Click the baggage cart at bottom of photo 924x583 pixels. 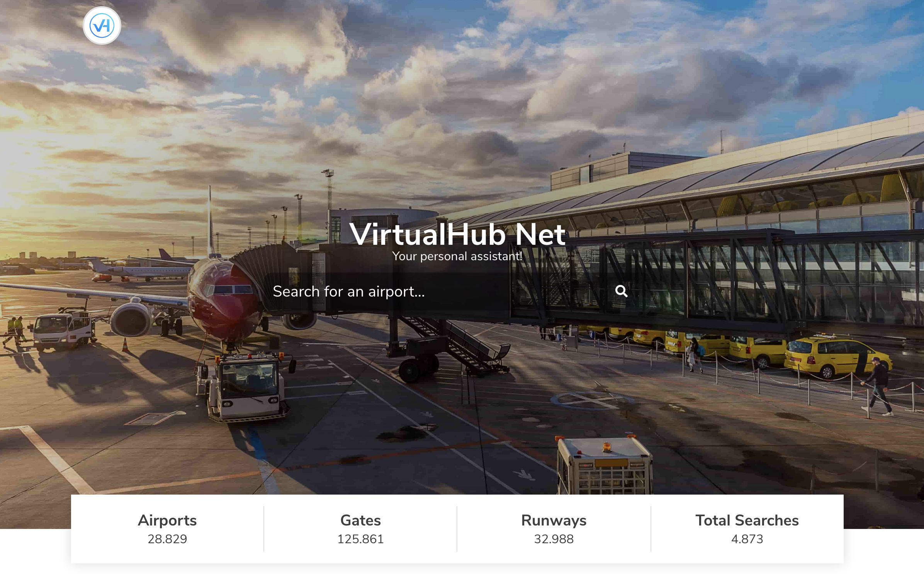pyautogui.click(x=605, y=466)
